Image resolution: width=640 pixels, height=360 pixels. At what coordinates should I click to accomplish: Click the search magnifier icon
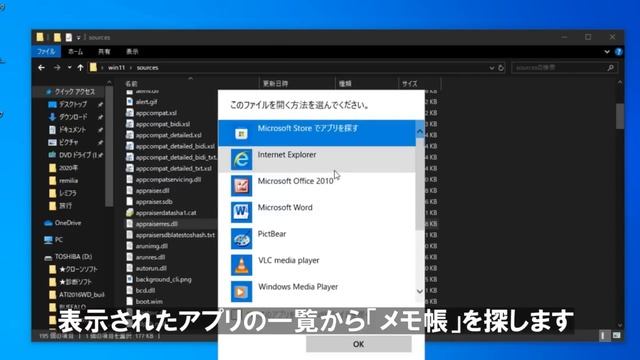click(611, 68)
